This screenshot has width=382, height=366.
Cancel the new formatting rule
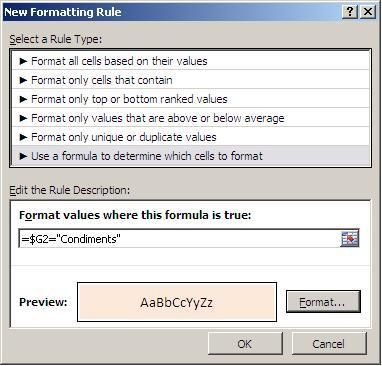[x=329, y=344]
